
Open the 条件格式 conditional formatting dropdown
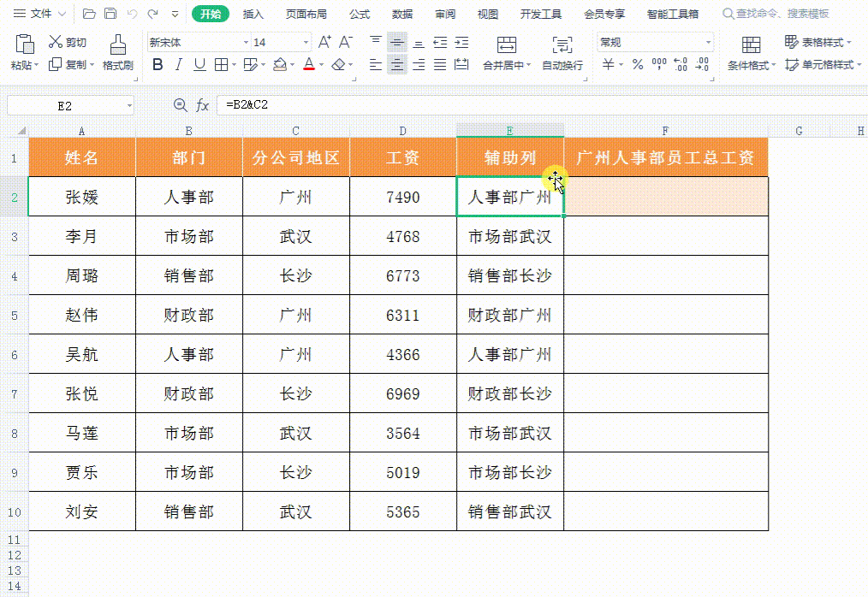click(x=755, y=64)
